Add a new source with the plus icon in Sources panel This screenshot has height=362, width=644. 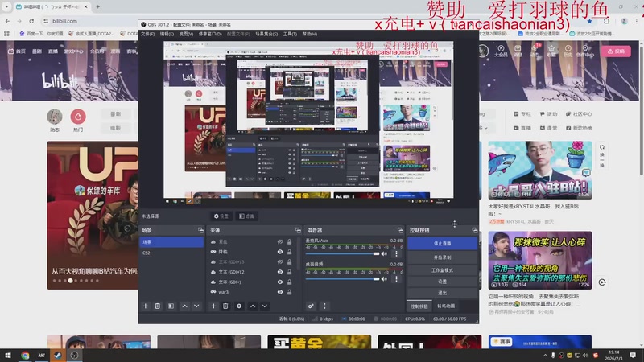pyautogui.click(x=213, y=306)
